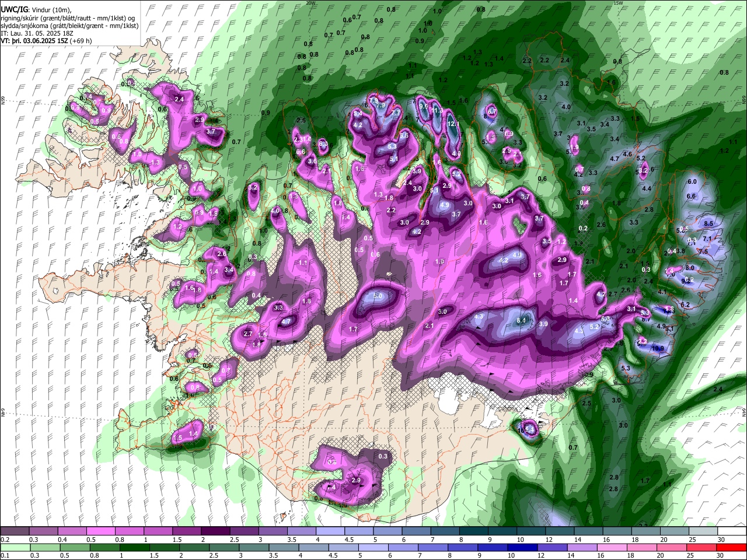Click the 7.5 value in the east
This screenshot has width=747, height=560.
point(703,251)
